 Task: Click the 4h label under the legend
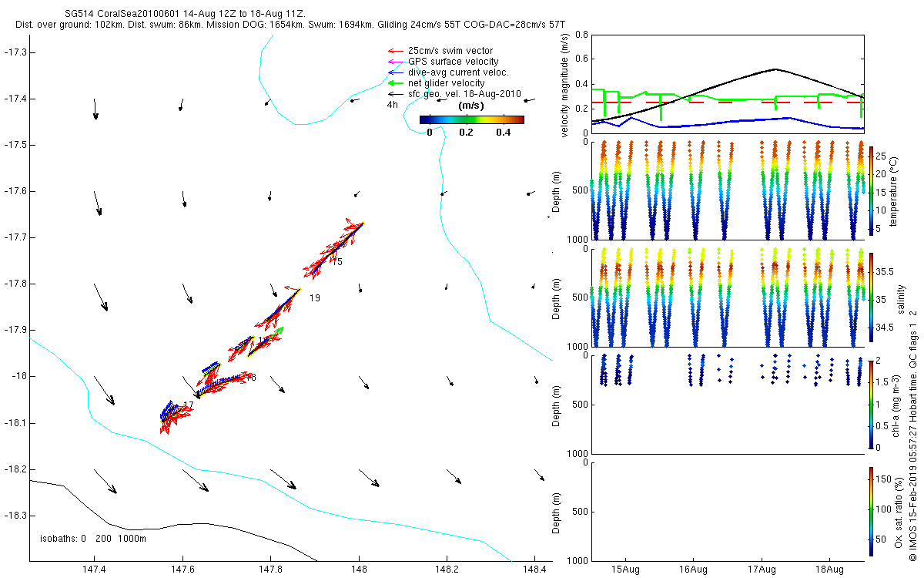pyautogui.click(x=392, y=104)
